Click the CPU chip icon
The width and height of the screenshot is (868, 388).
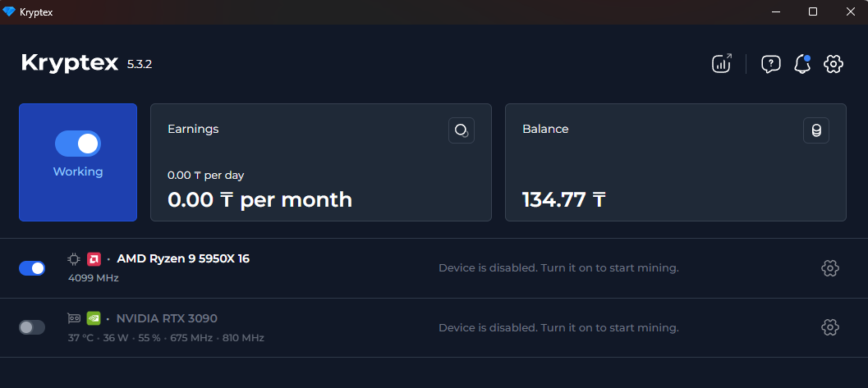[x=74, y=259]
